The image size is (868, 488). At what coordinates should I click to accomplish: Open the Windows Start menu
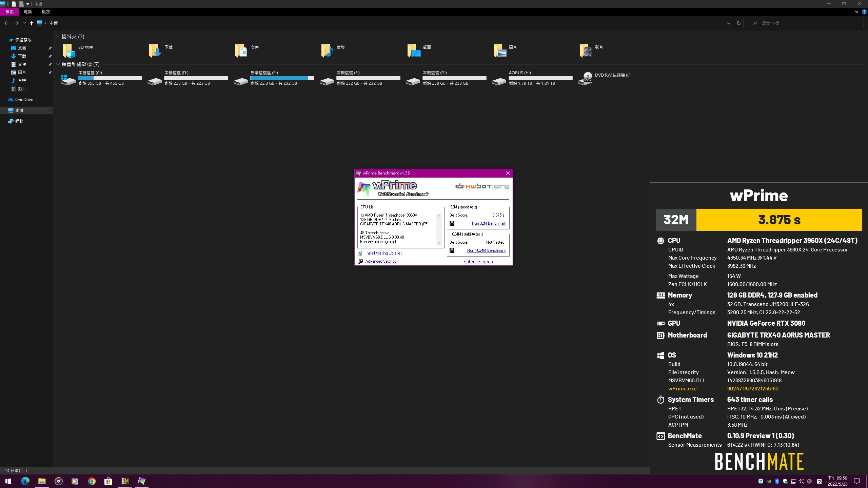point(8,481)
